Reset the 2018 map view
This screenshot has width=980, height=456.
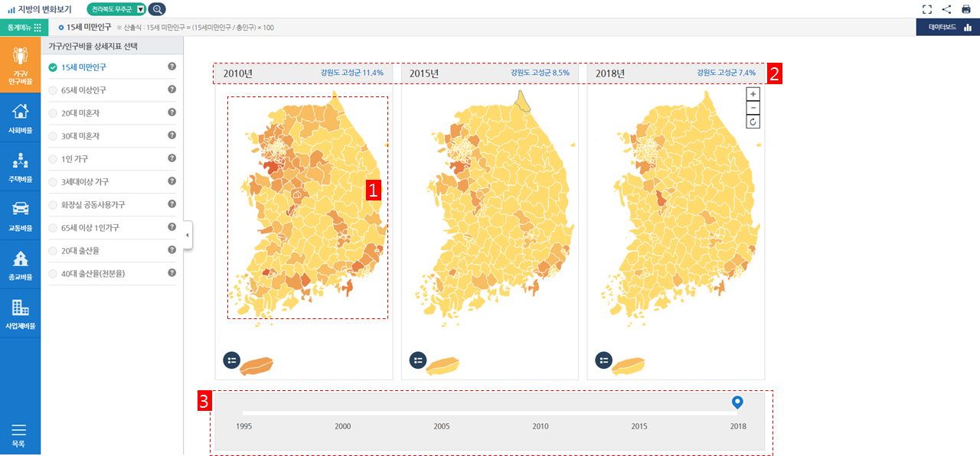(x=753, y=122)
